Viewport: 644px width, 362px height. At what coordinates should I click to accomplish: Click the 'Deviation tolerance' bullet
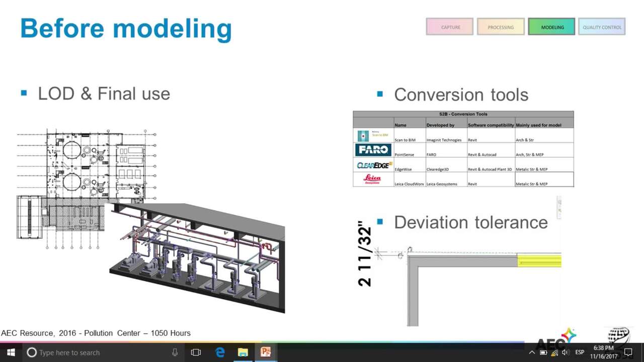[470, 222]
